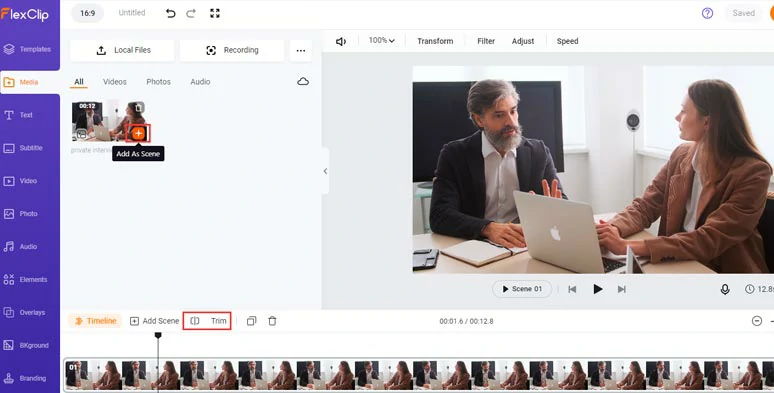Zoom out the timeline with minus icon
Screen dimensions: 774x393
(757, 321)
